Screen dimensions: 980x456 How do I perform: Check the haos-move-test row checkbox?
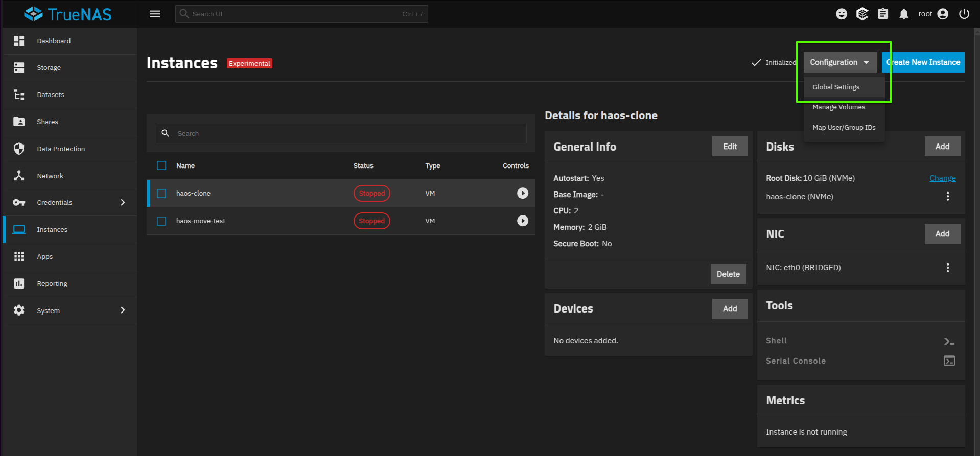[x=161, y=221]
